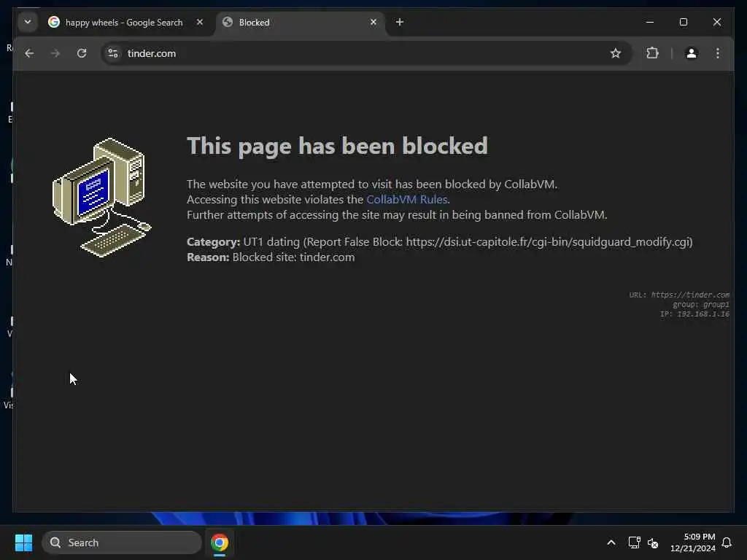
Task: Click the browser forward arrow
Action: click(x=55, y=53)
